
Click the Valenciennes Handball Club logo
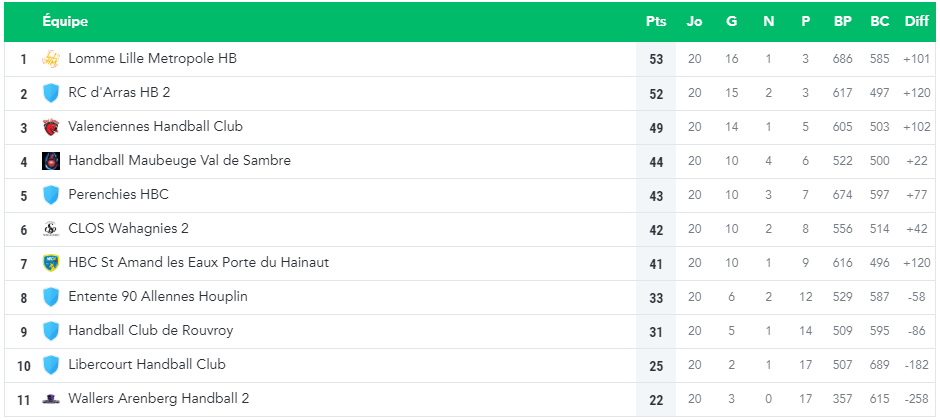tap(51, 127)
